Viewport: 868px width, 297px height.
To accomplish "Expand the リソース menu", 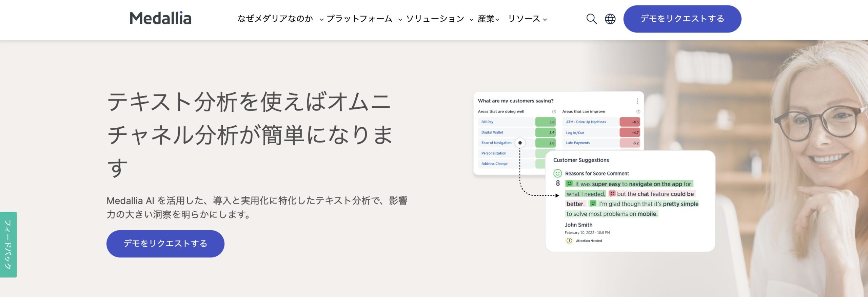I will (x=527, y=19).
